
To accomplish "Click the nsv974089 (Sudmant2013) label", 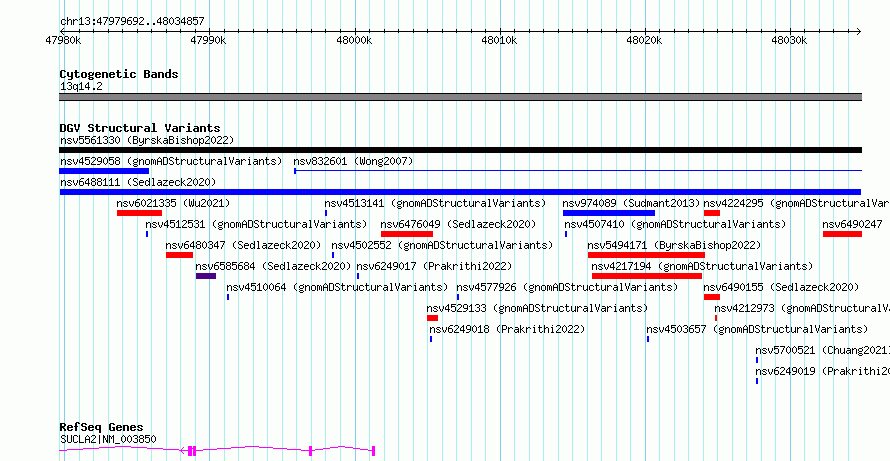I will pyautogui.click(x=631, y=203).
